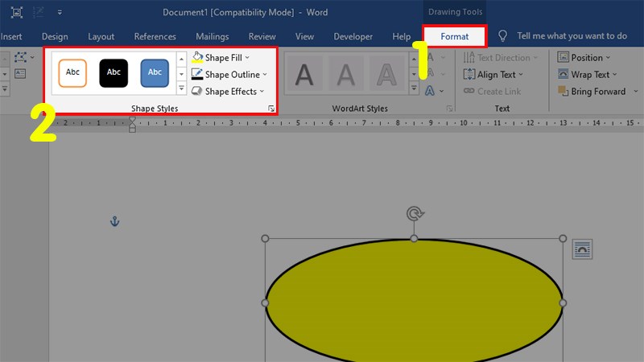Click the Bring Forward icon
Screen dimensions: 644x362
pos(562,92)
